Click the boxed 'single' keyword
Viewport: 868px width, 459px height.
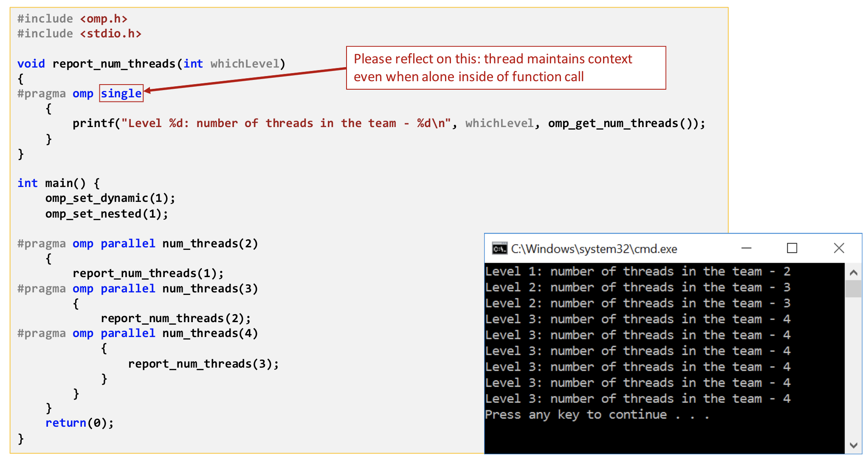click(121, 93)
